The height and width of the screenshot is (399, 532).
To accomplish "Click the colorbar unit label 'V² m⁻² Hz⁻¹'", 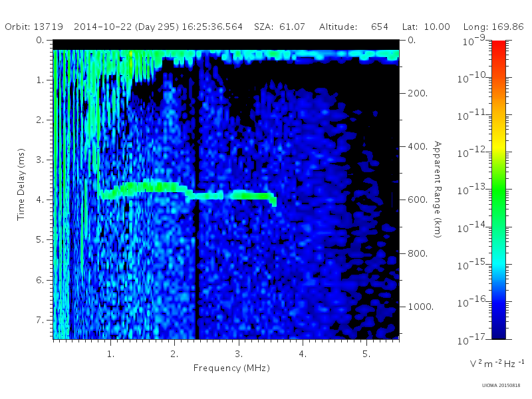I will pyautogui.click(x=497, y=363).
